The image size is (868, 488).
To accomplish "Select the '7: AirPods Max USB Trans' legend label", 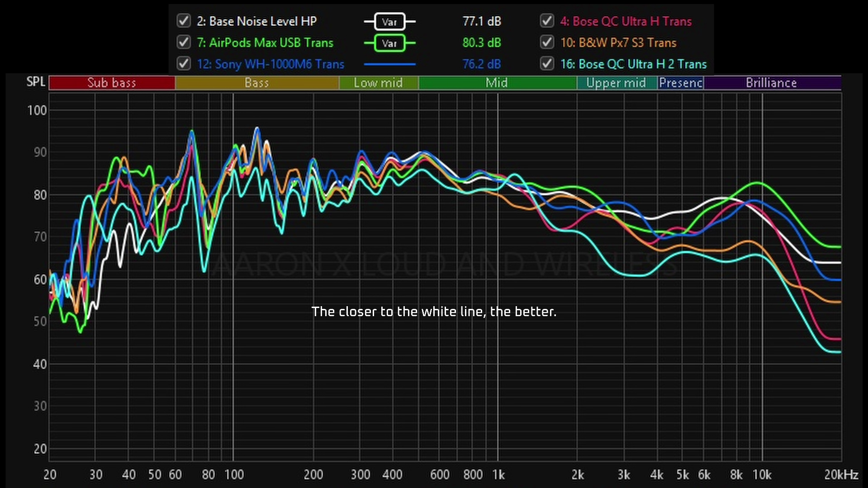I will tap(265, 43).
